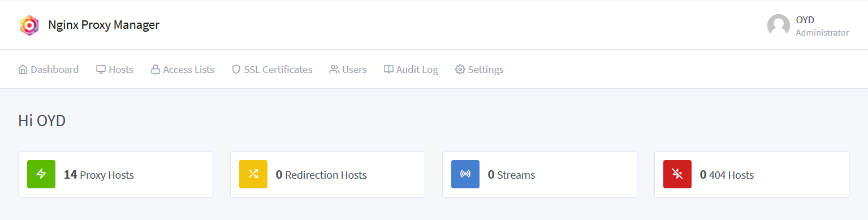Open the Hosts menu

point(115,70)
